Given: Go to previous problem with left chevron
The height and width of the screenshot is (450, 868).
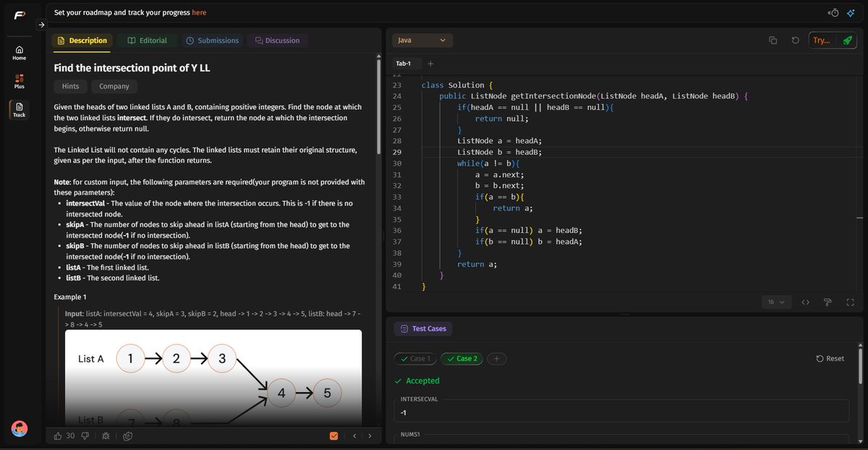Looking at the screenshot, I should tap(354, 436).
